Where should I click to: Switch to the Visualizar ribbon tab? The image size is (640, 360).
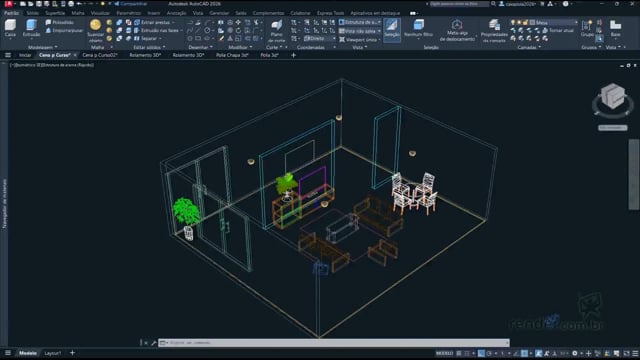coord(100,13)
